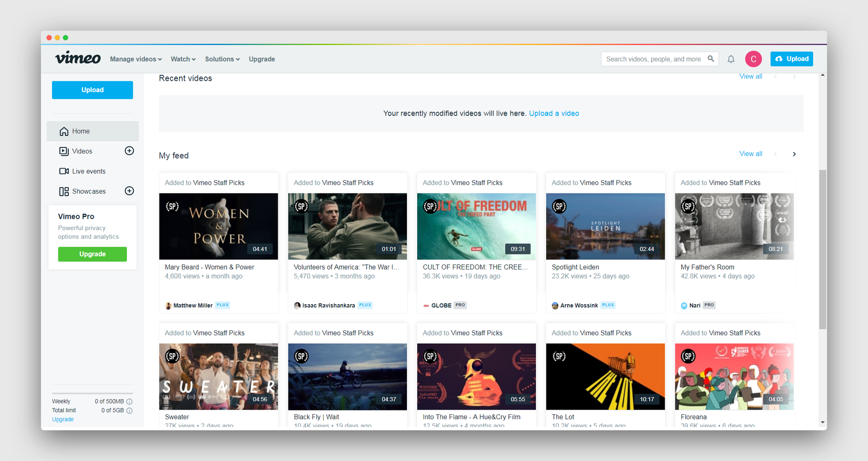Select Home in the sidebar
The image size is (868, 461).
point(93,131)
